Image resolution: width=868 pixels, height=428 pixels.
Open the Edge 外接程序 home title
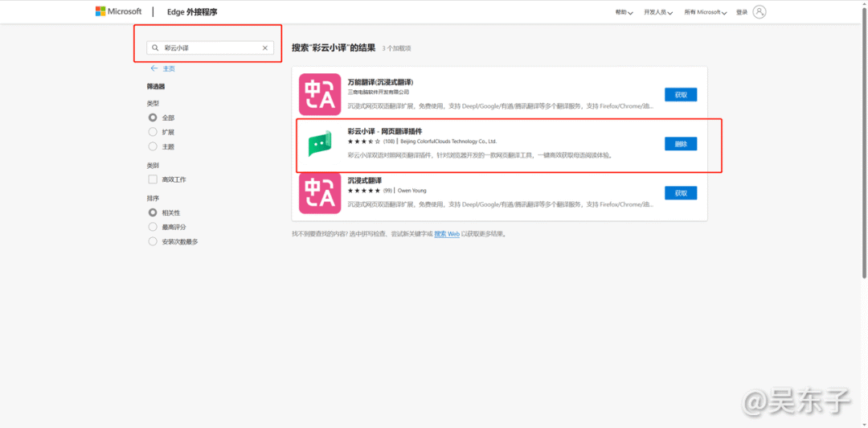tap(192, 11)
